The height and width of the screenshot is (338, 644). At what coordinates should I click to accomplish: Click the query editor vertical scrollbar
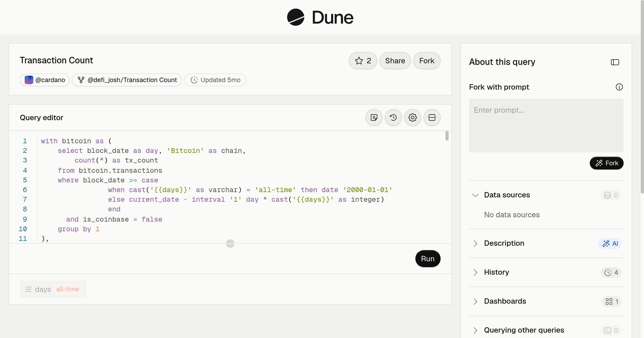447,136
